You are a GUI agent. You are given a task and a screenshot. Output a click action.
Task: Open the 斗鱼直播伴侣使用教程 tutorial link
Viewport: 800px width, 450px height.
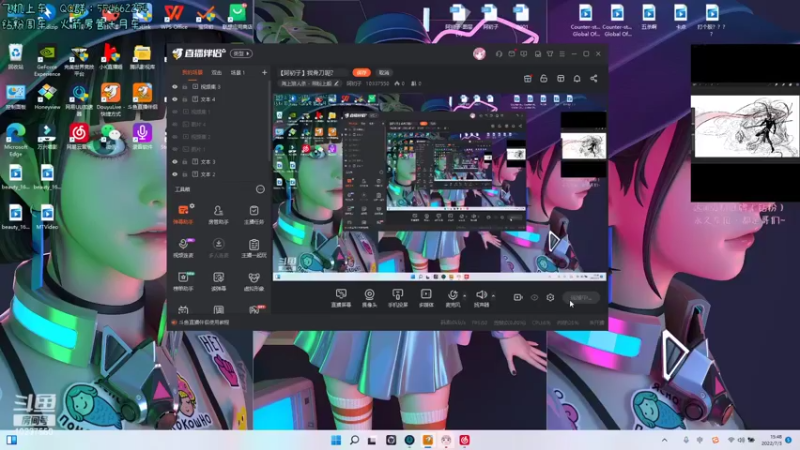pos(204,322)
